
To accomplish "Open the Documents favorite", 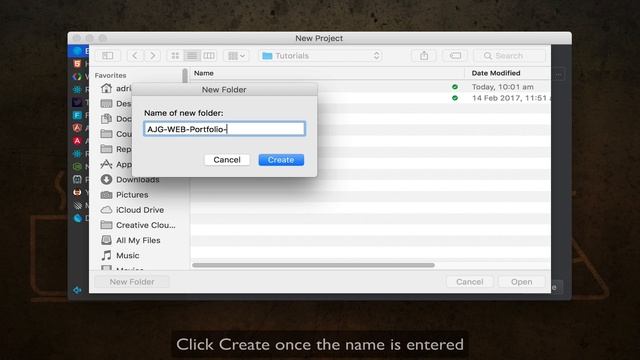I will click(116, 119).
